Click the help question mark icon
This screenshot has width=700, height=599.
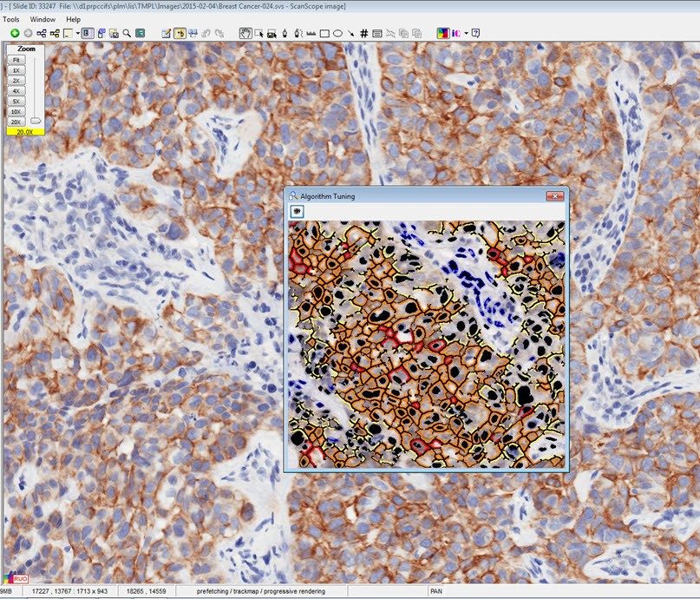[x=475, y=33]
